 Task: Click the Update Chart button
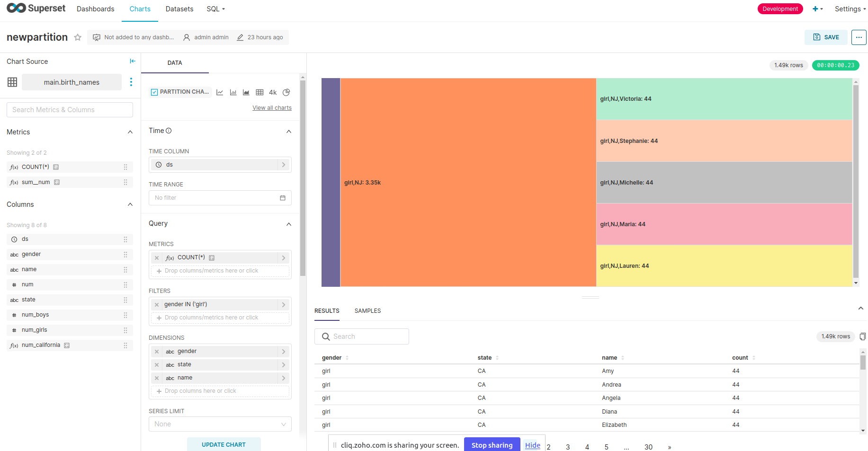[x=224, y=444]
